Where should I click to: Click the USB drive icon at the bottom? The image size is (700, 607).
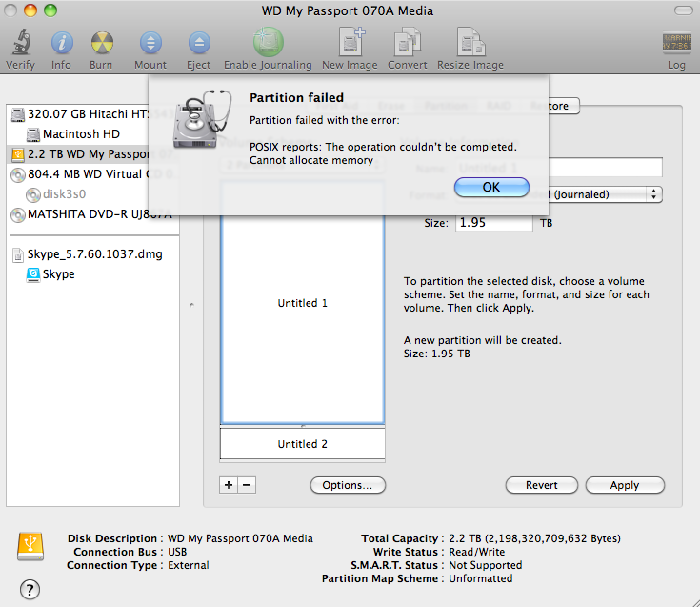pos(30,546)
